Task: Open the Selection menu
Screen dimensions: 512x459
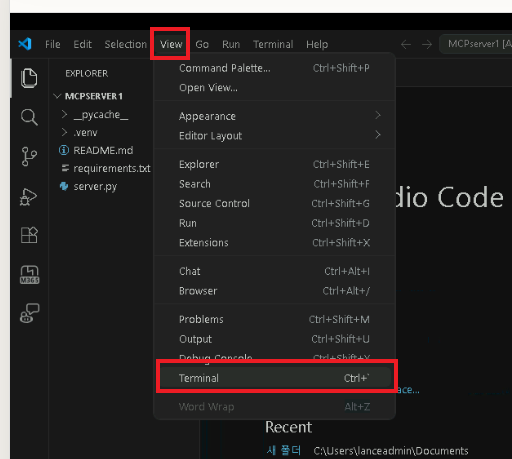Action: (126, 44)
